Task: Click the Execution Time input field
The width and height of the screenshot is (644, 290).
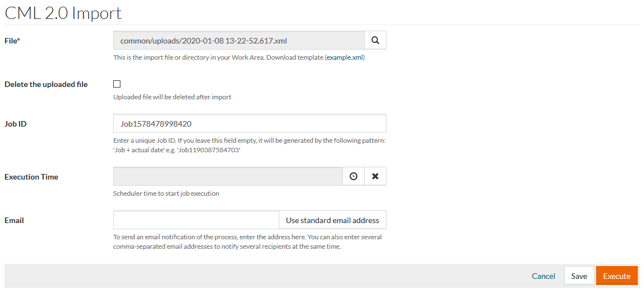Action: point(227,176)
